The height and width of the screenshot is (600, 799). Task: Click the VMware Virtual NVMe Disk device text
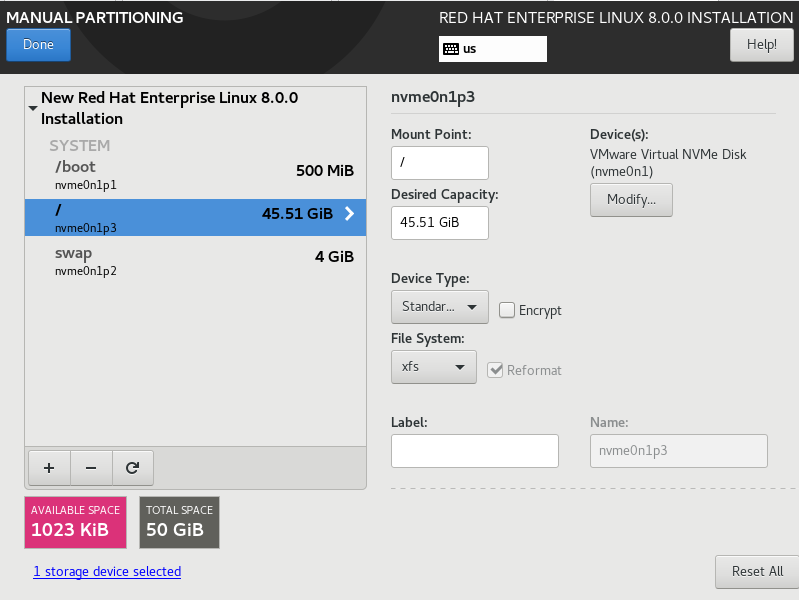coord(668,163)
